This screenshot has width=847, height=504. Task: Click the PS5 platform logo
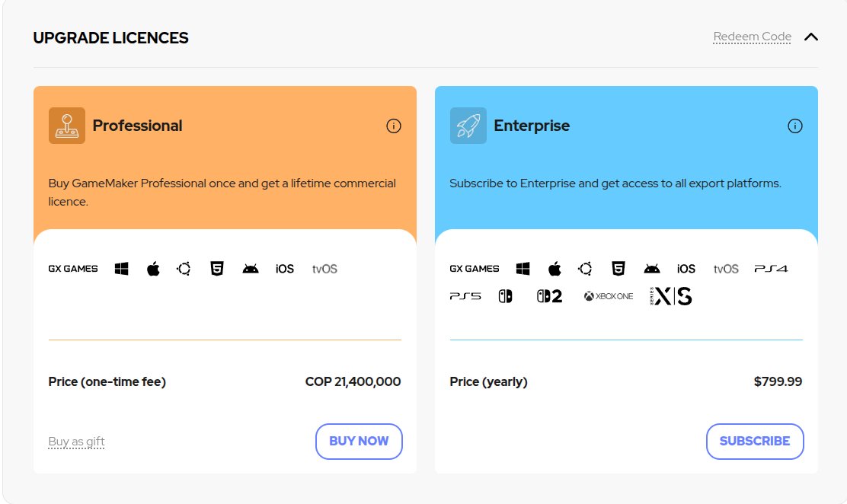tap(465, 296)
